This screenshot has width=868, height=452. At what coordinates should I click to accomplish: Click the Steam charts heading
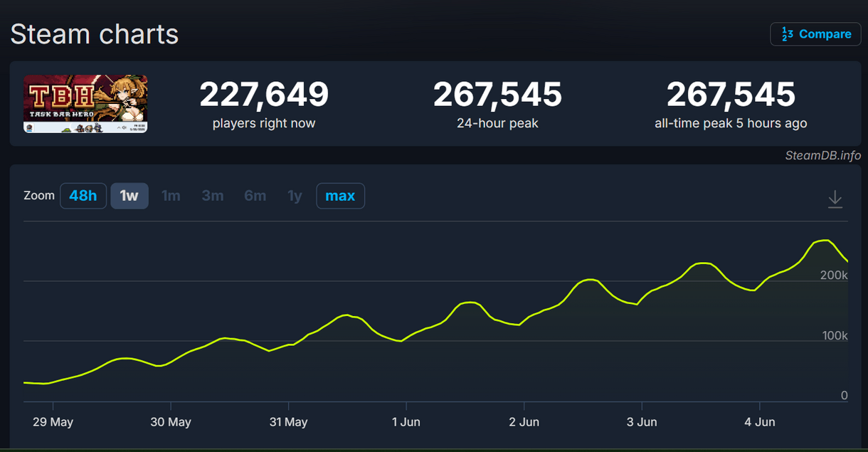point(94,34)
